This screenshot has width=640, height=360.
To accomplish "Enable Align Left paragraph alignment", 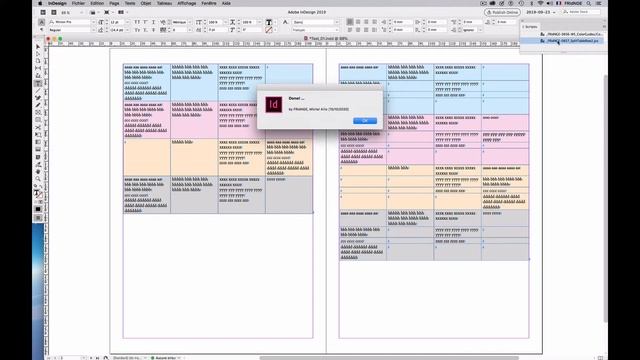I will pyautogui.click(x=350, y=22).
